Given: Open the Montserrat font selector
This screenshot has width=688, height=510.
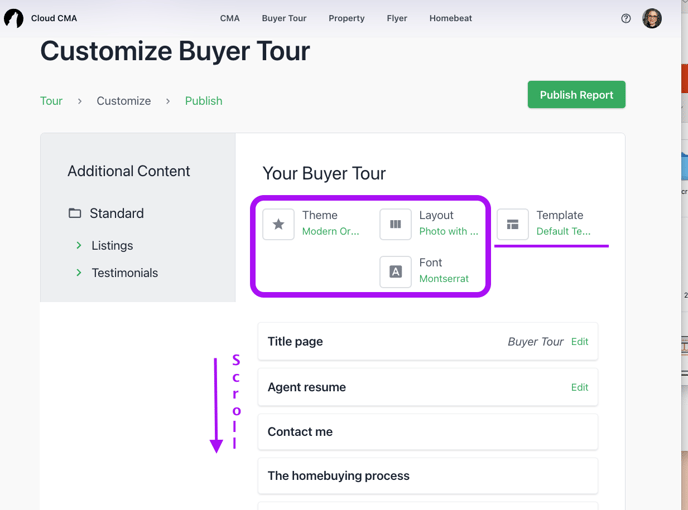Looking at the screenshot, I should pyautogui.click(x=444, y=279).
